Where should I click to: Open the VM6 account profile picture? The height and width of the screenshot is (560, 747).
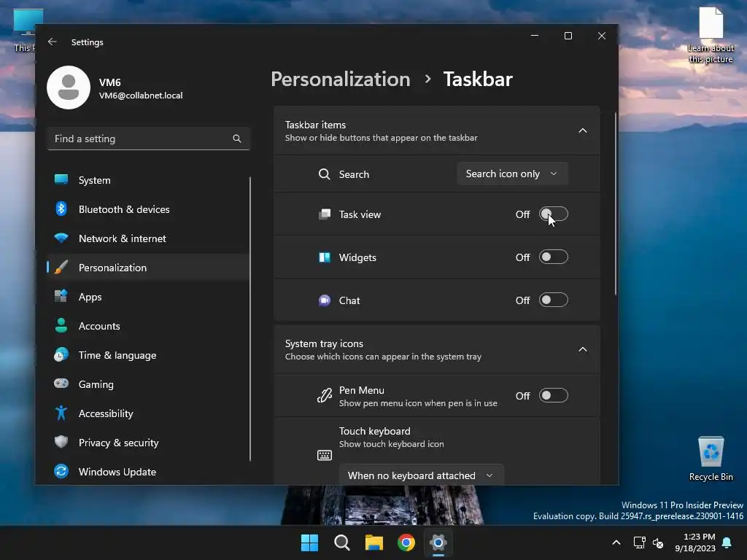point(69,87)
